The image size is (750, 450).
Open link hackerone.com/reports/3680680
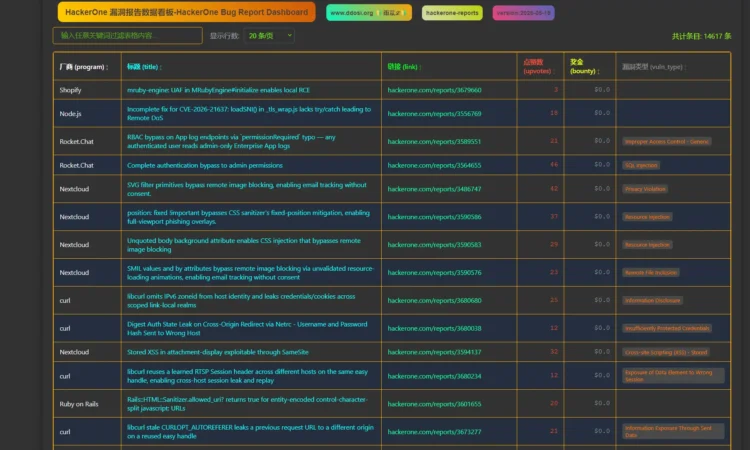click(434, 300)
